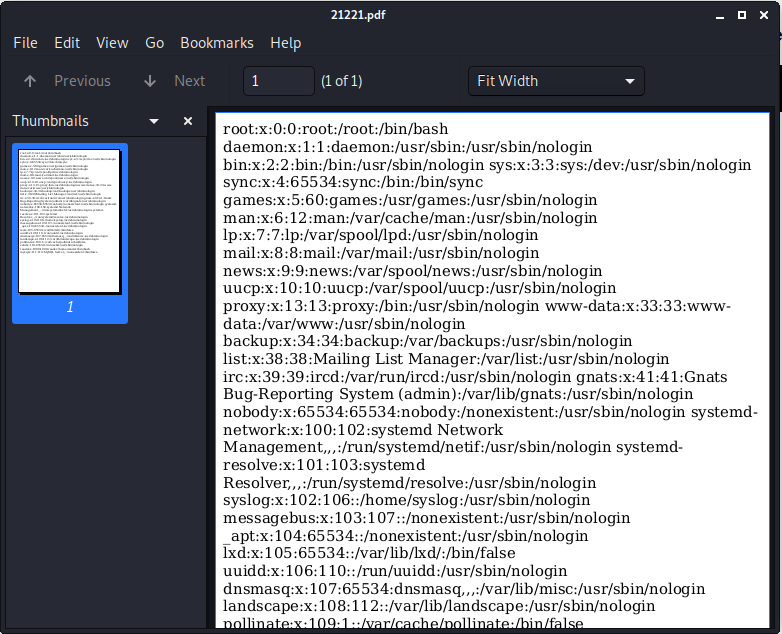
Task: Click the page number input field
Action: (x=278, y=81)
